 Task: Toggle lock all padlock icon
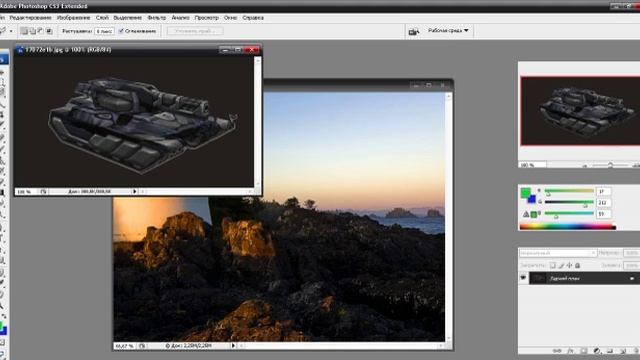tap(578, 266)
